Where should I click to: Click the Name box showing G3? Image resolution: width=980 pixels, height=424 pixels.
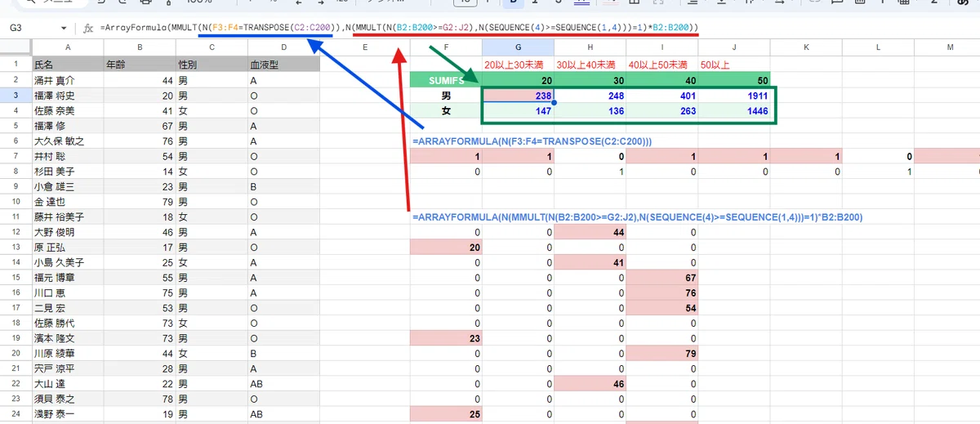(x=33, y=28)
